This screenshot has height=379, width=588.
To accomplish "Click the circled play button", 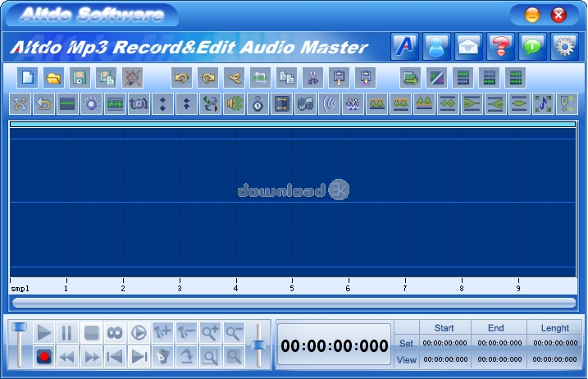I will click(139, 332).
